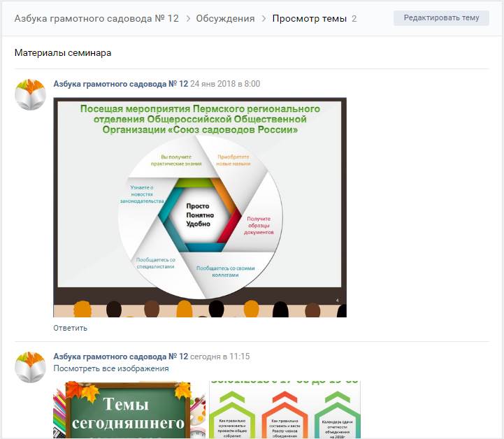Open the Союз садоводов России slide image
This screenshot has width=504, height=439.
(x=200, y=208)
